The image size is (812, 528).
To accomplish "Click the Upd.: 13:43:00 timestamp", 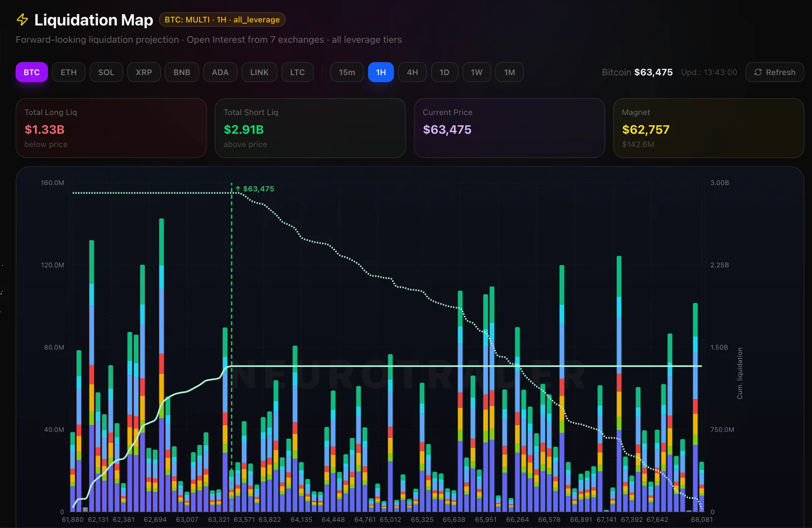I will point(709,72).
